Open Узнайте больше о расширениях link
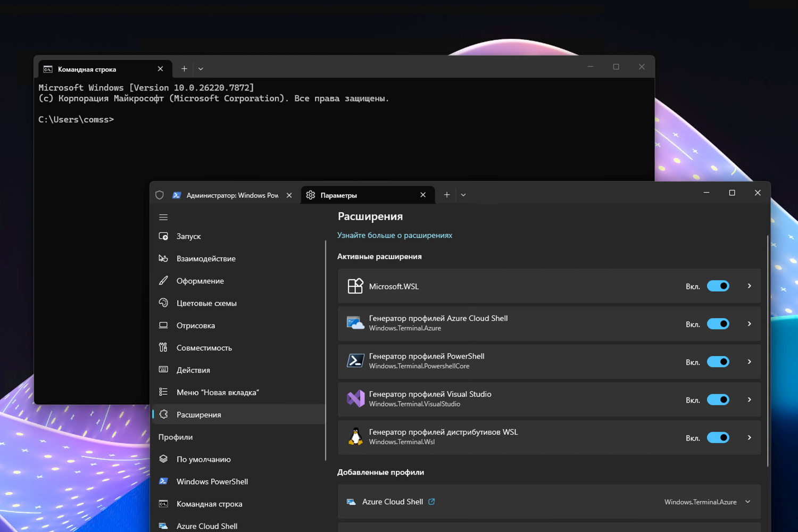Viewport: 798px width, 532px height. pyautogui.click(x=395, y=235)
